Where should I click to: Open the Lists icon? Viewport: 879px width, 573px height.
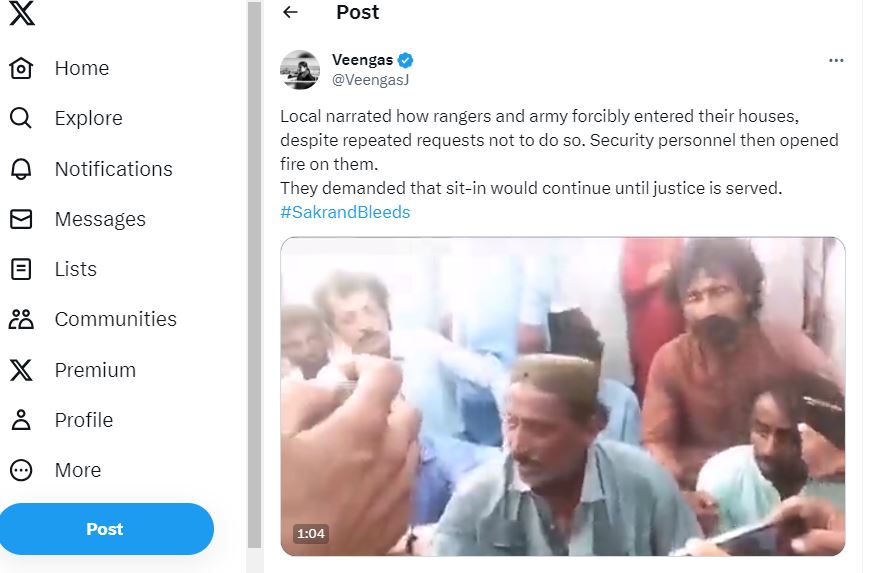click(x=21, y=269)
